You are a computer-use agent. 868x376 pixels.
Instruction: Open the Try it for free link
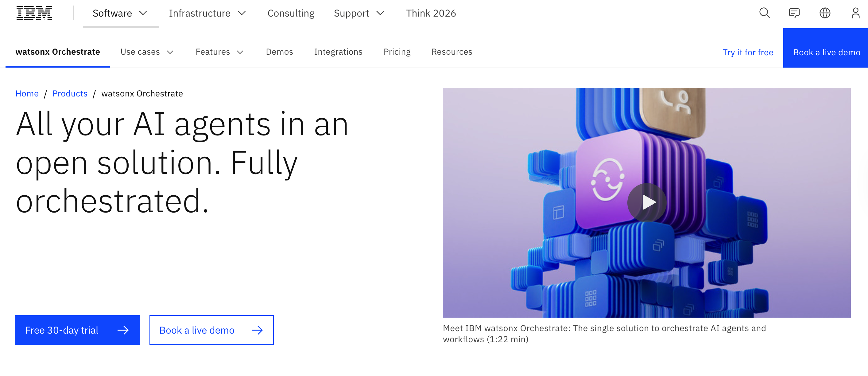coord(748,52)
